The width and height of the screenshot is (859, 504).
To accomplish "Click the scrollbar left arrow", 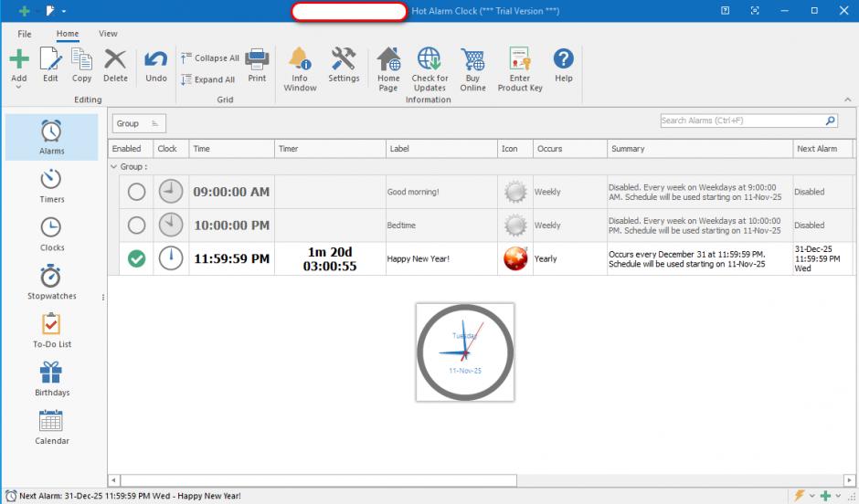I will [113, 480].
